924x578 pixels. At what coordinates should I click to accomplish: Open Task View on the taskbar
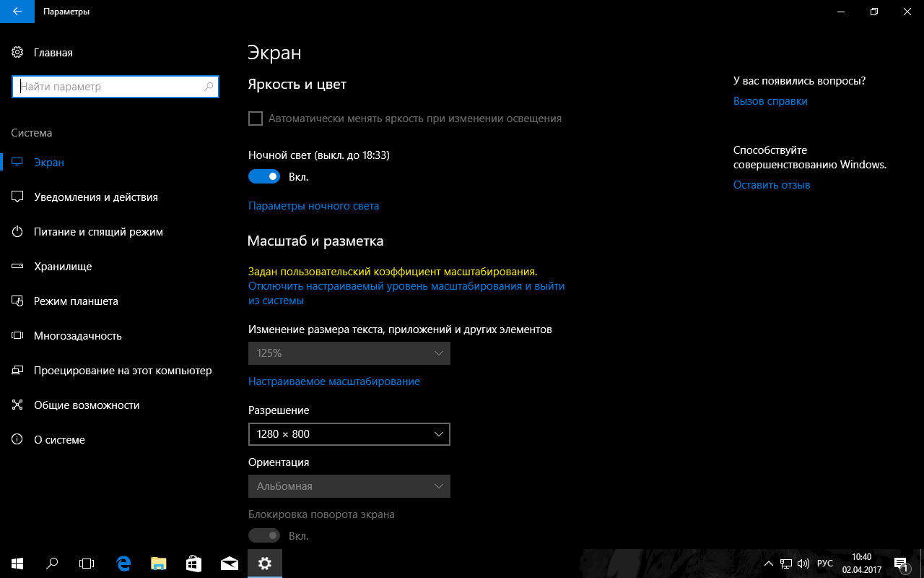pos(87,564)
